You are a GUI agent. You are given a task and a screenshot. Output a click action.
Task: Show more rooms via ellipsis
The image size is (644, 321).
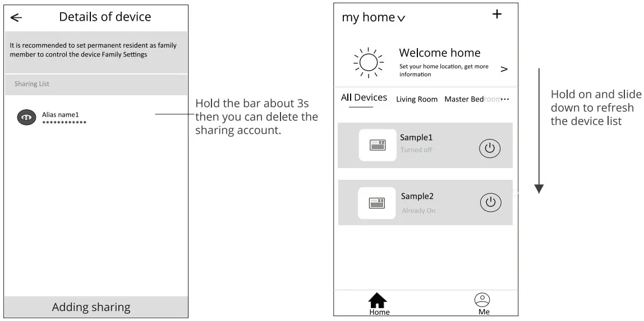tap(504, 99)
